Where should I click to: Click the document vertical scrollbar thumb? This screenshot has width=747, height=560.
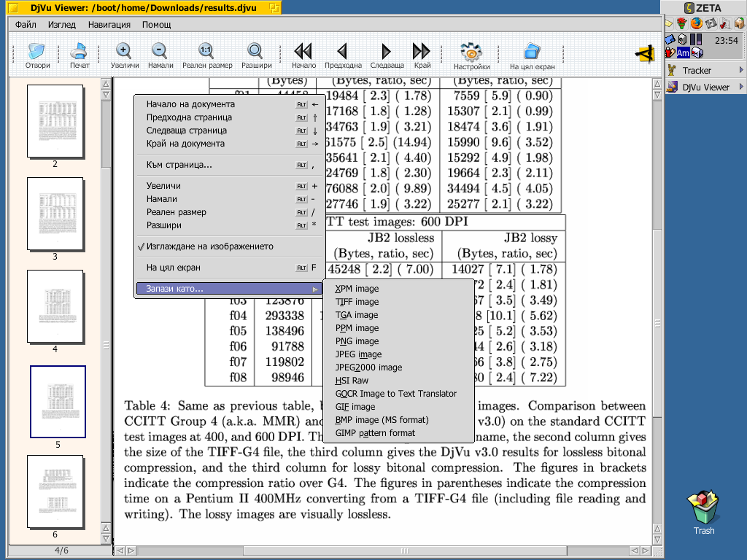pyautogui.click(x=657, y=323)
